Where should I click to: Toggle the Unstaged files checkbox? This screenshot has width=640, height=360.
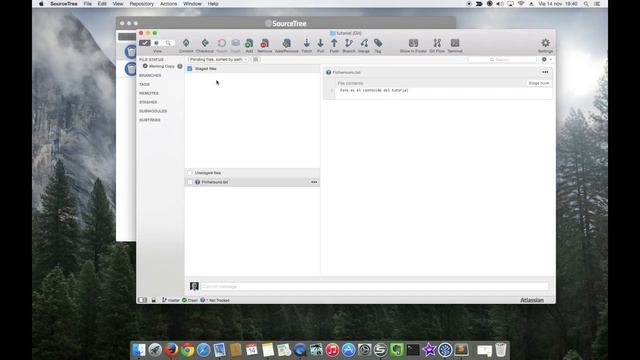pyautogui.click(x=190, y=173)
